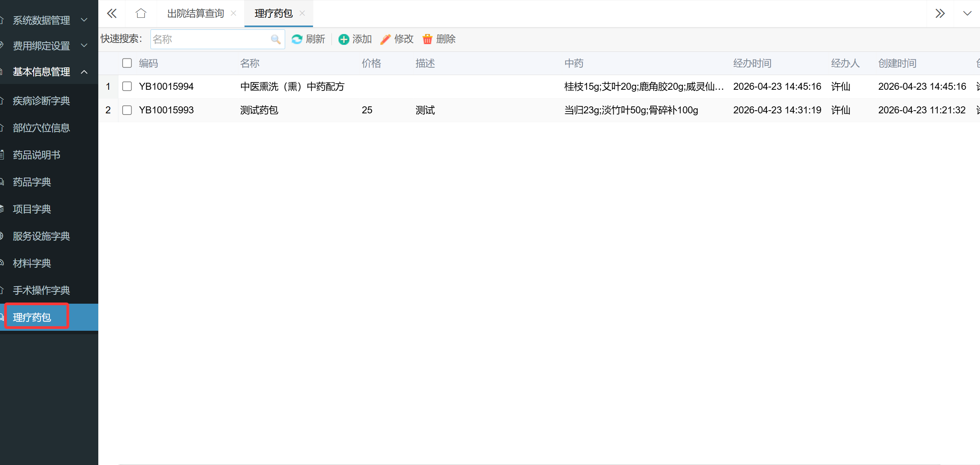The image size is (980, 465).
Task: Click the green add (添加) plus icon
Action: tap(344, 39)
